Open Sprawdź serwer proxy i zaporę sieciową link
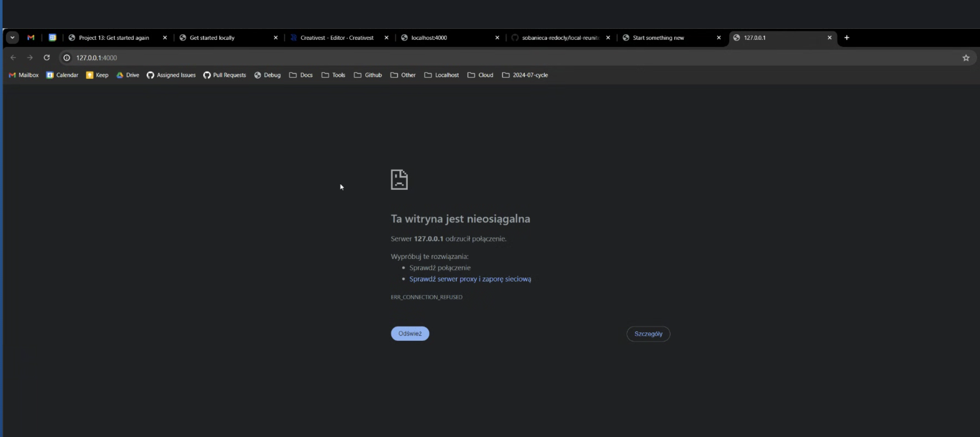The height and width of the screenshot is (437, 980). click(470, 279)
